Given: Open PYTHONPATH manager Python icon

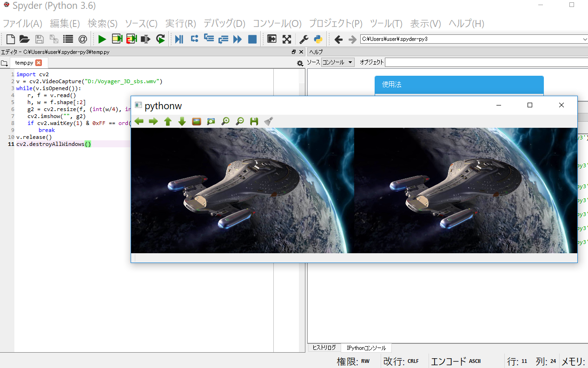Looking at the screenshot, I should [318, 39].
